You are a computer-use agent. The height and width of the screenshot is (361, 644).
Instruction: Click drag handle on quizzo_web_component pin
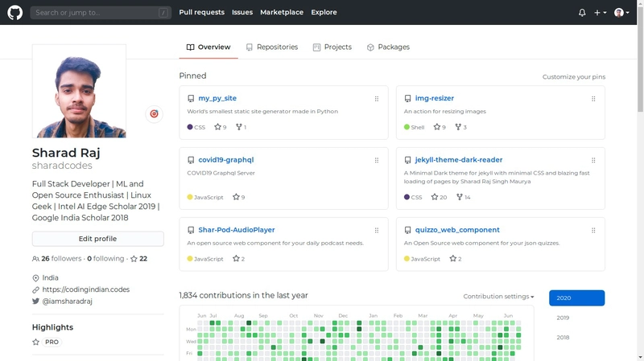click(593, 230)
